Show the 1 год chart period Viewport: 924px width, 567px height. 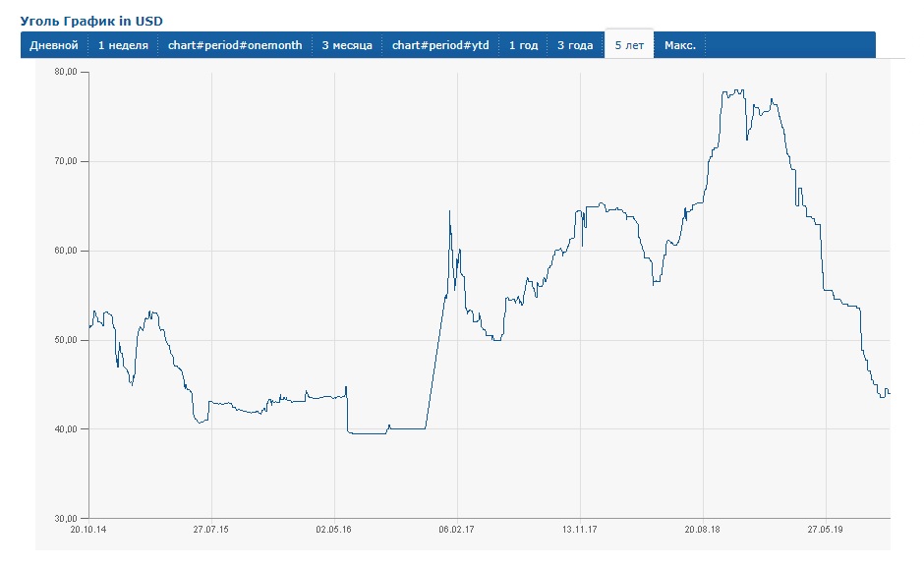coord(523,46)
